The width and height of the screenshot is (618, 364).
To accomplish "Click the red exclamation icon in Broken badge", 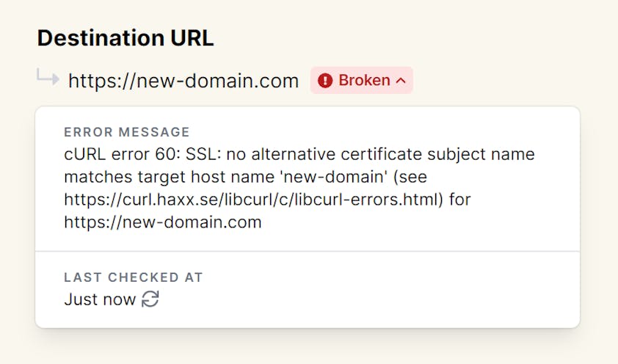I will 325,81.
